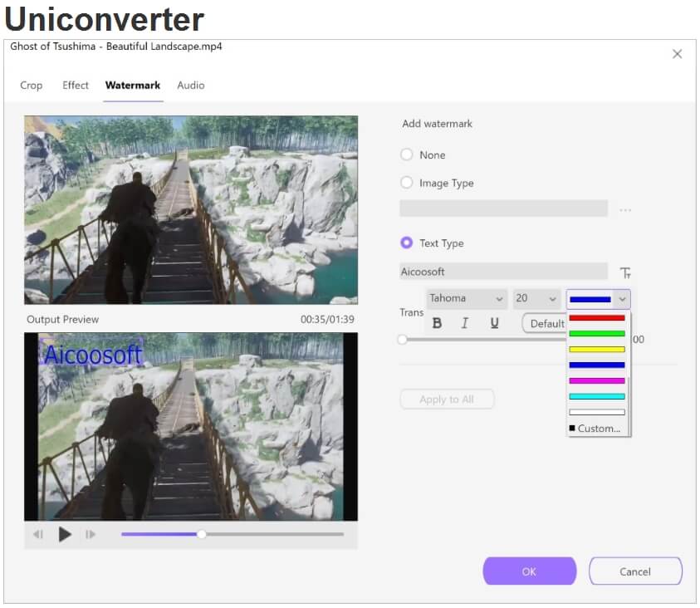Choose the blue swatch in the color list

click(597, 365)
